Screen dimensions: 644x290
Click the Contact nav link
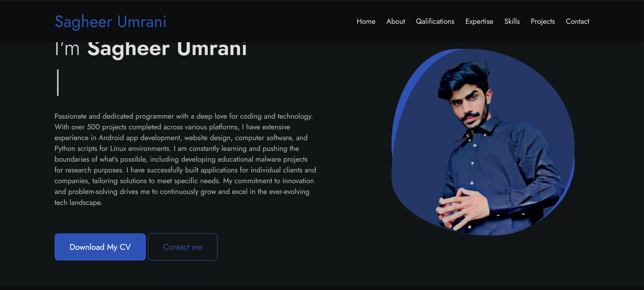click(x=577, y=22)
